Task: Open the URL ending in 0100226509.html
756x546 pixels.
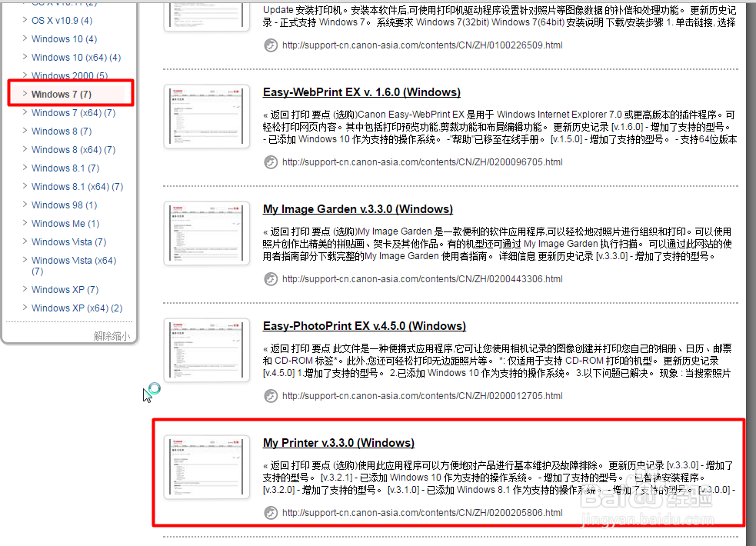Action: click(x=422, y=45)
